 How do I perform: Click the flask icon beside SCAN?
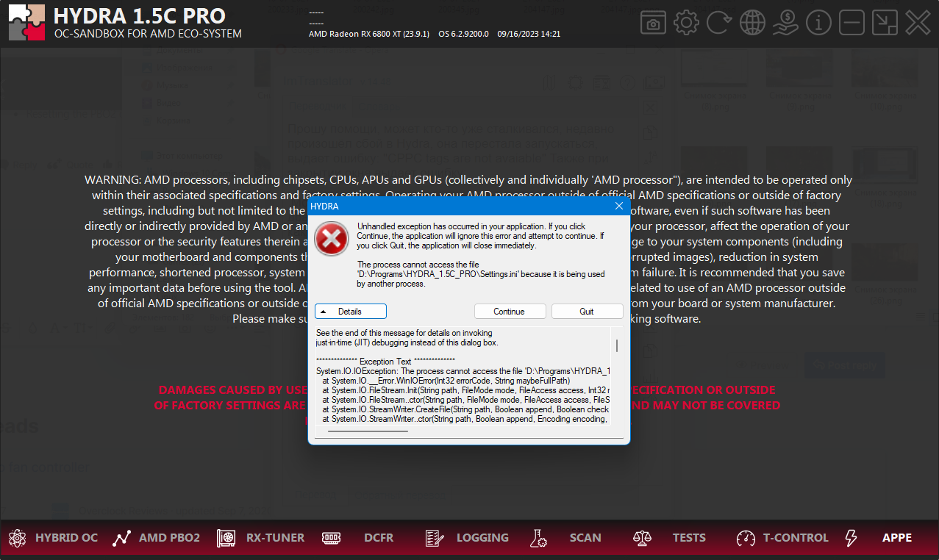coord(538,538)
